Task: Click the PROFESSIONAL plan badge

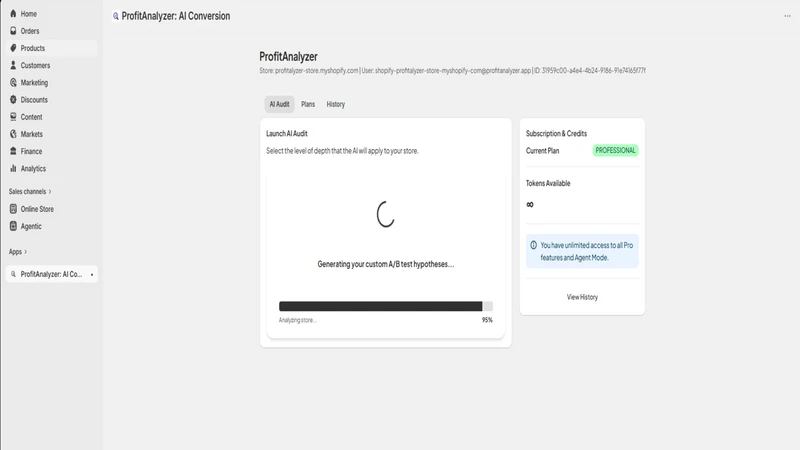Action: [x=615, y=151]
